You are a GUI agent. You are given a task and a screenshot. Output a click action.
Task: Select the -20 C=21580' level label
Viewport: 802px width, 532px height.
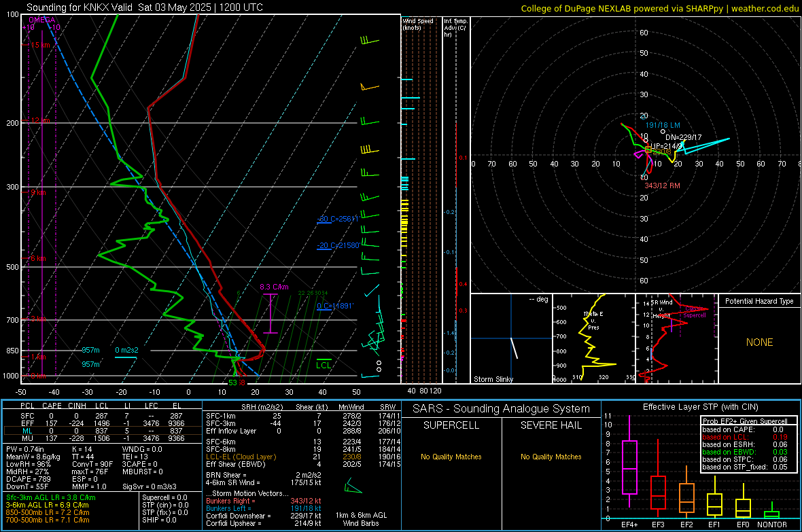[x=338, y=245]
